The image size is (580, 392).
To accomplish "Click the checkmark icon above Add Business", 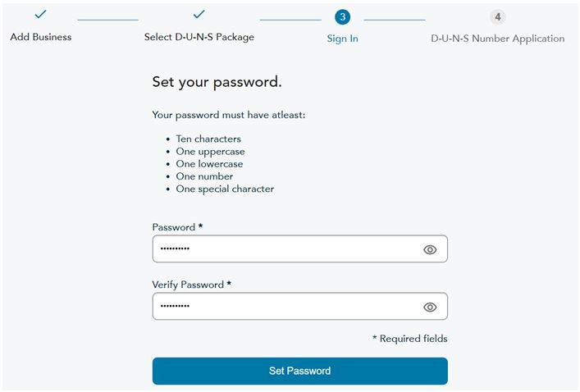I will tap(40, 15).
